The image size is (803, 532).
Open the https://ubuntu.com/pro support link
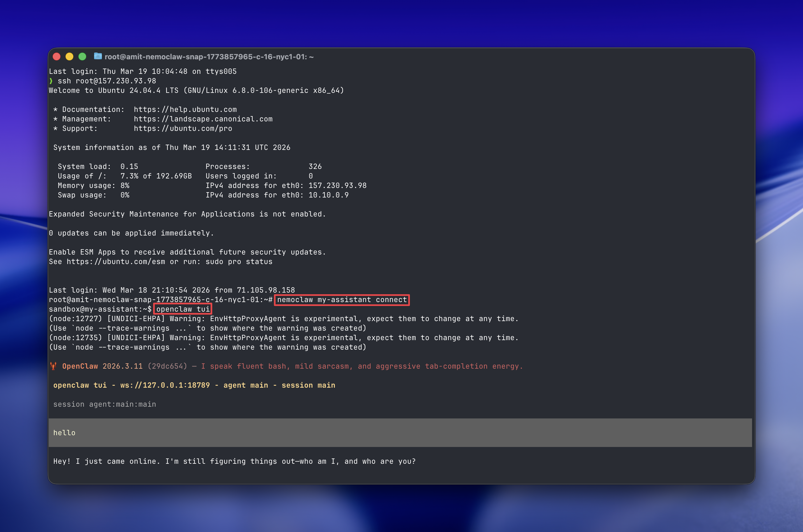coord(183,128)
